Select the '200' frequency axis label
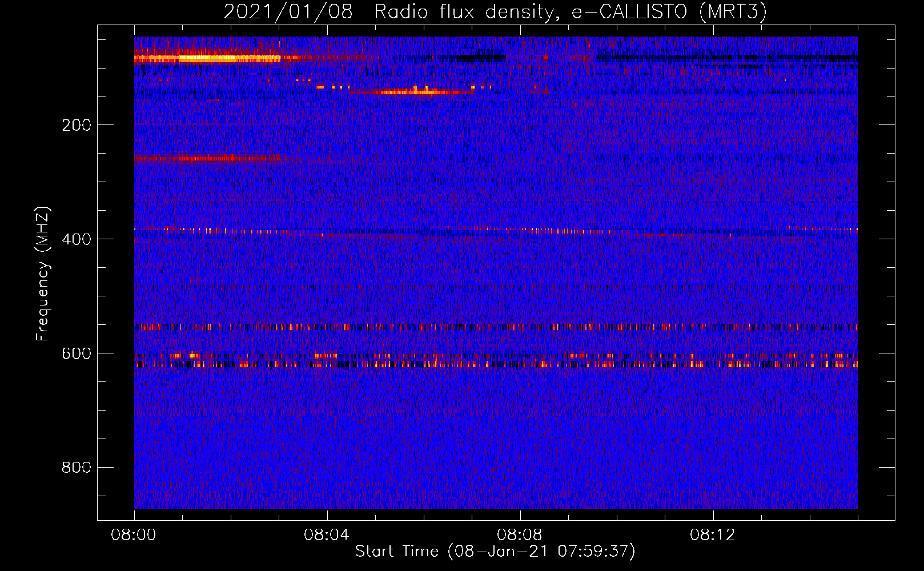Screen dimensions: 924x571 pyautogui.click(x=77, y=125)
